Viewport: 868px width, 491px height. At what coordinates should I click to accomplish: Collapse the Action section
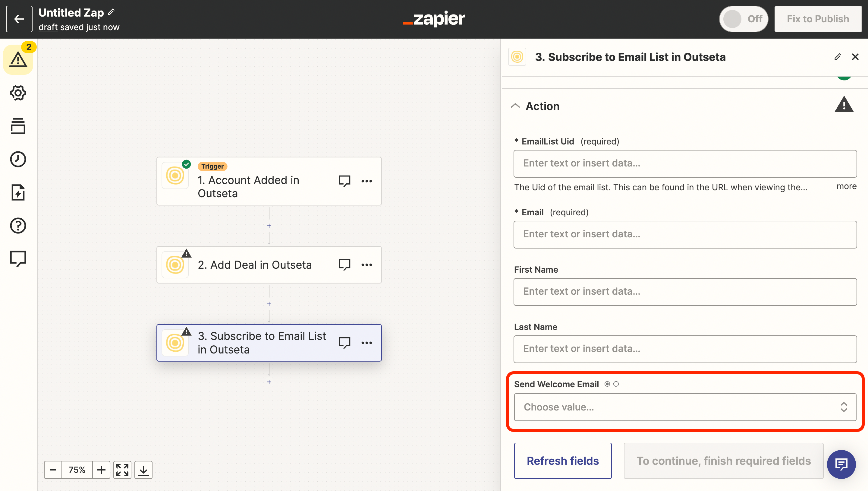(515, 106)
